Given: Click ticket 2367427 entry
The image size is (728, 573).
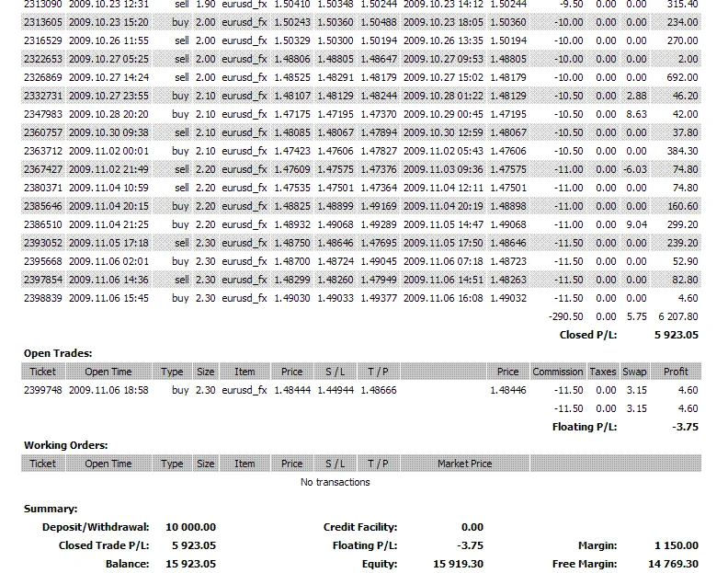Looking at the screenshot, I should 42,169.
